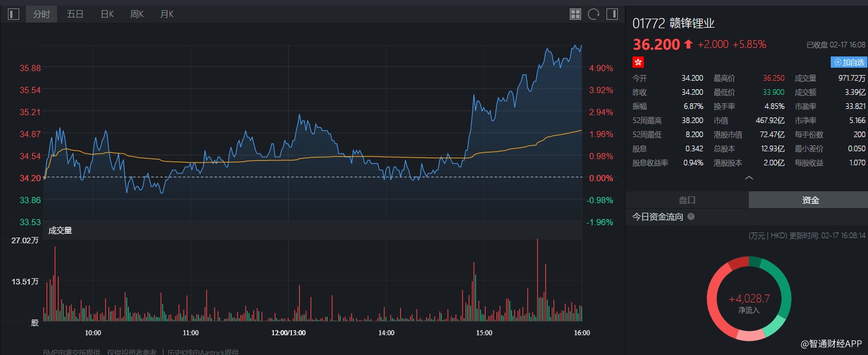Click the red up-arrow price indicator

[688, 44]
